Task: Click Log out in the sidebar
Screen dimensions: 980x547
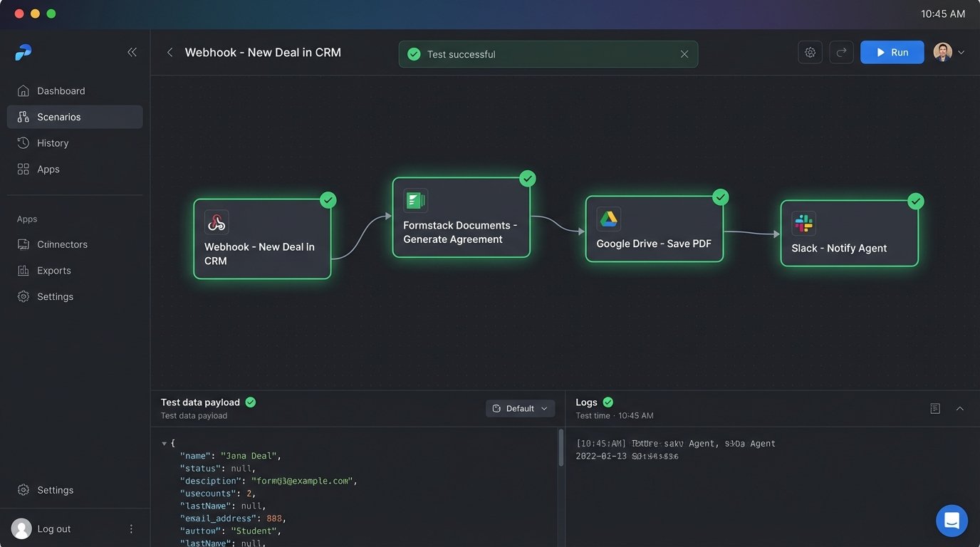Action: coord(53,529)
